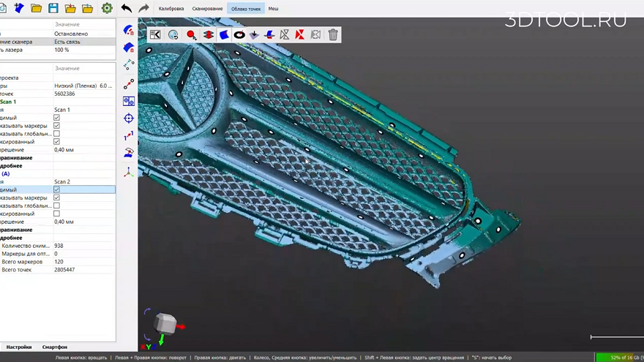Save project with the floppy disk icon
The height and width of the screenshot is (362, 644).
pyautogui.click(x=53, y=8)
